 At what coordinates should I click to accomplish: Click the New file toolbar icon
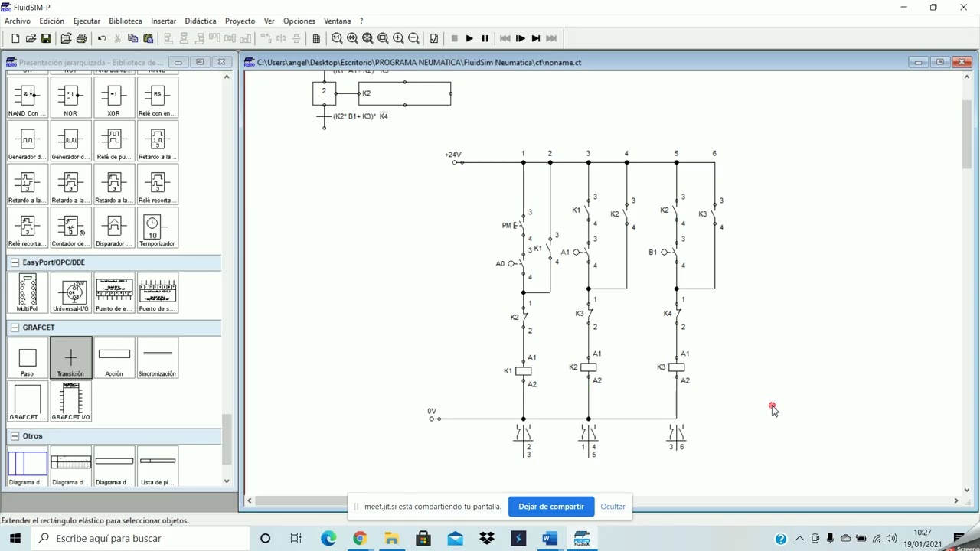click(x=15, y=38)
